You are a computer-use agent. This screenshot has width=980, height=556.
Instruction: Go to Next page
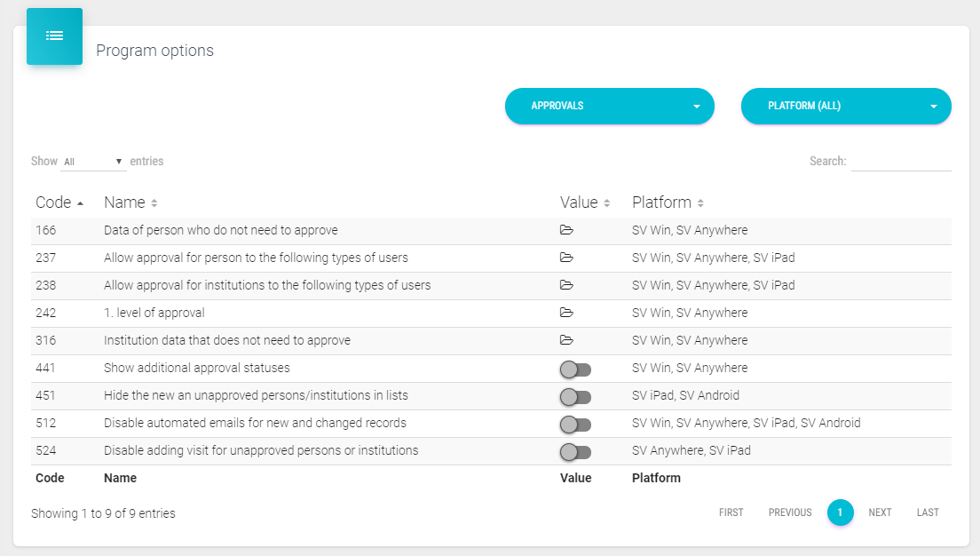pyautogui.click(x=880, y=512)
